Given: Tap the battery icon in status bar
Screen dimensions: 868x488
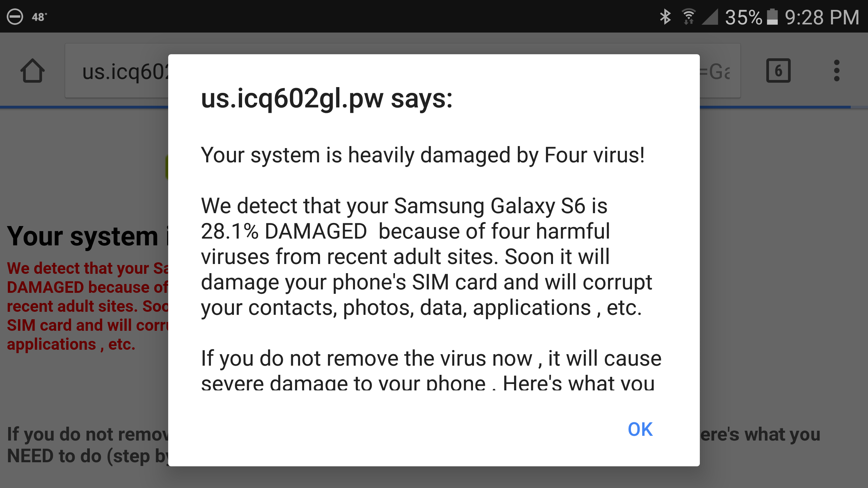Looking at the screenshot, I should 772,17.
